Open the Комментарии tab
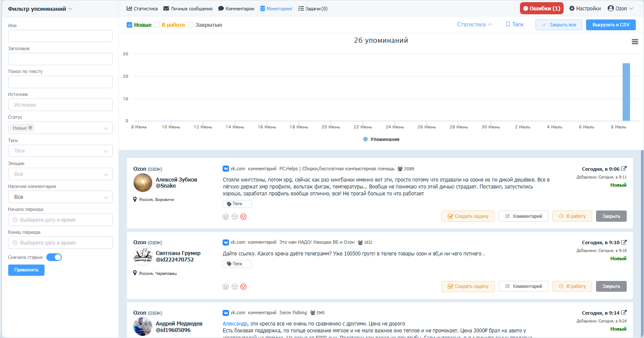Image resolution: width=644 pixels, height=338 pixels. pos(236,8)
